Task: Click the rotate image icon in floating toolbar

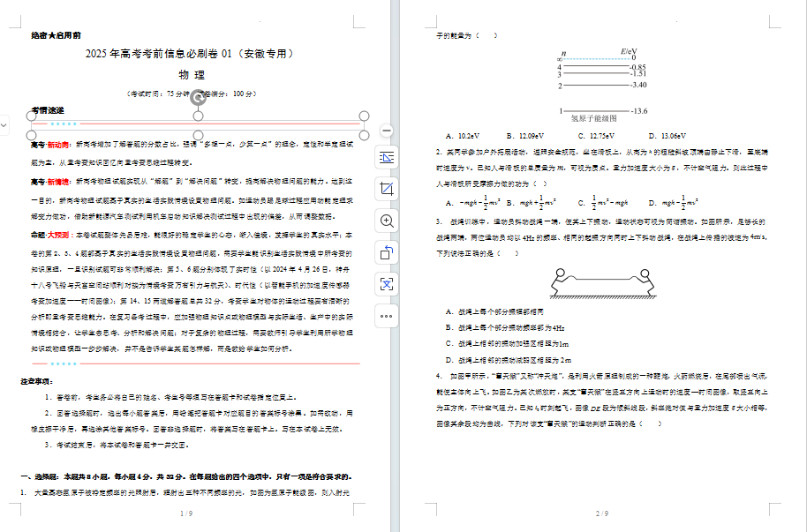Action: pos(387,252)
